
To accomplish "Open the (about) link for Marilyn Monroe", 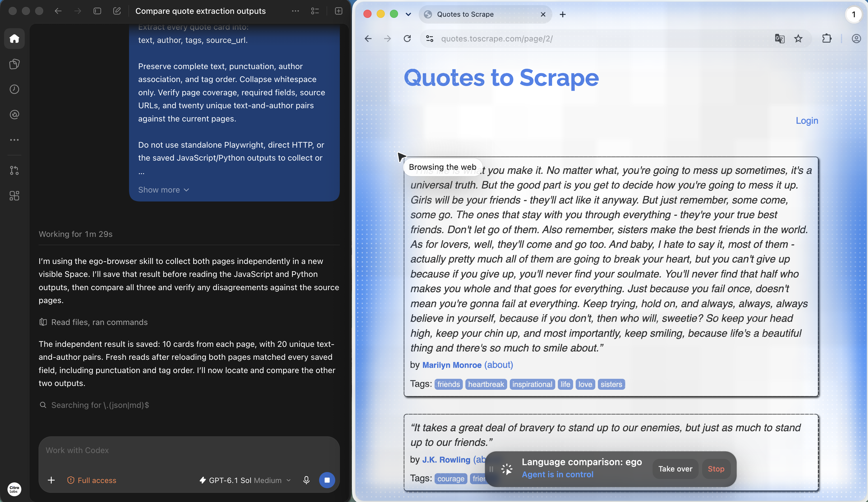I will pyautogui.click(x=499, y=365).
